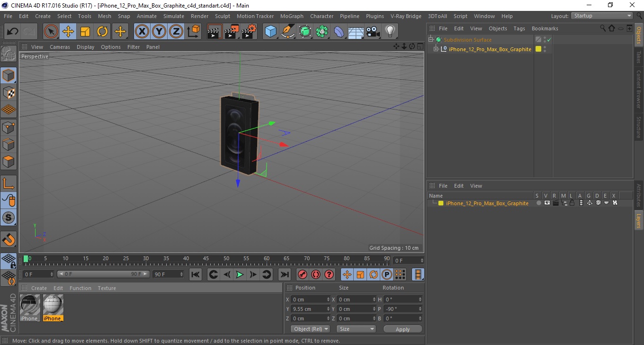
Task: Add a Camera object
Action: pyautogui.click(x=373, y=32)
